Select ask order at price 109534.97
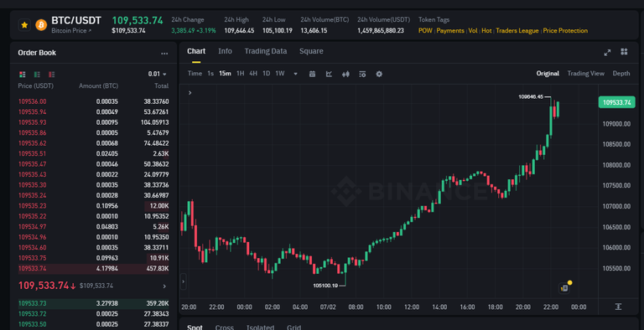This screenshot has width=644, height=330. [94, 227]
